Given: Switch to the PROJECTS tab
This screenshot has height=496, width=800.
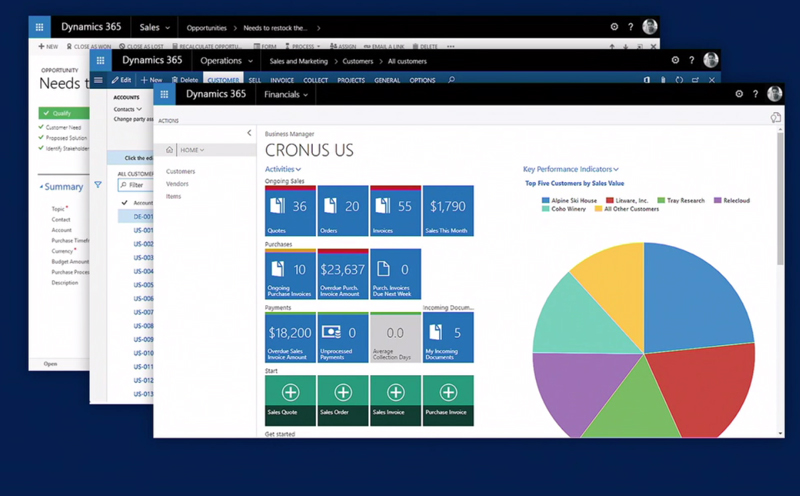Looking at the screenshot, I should [x=351, y=80].
